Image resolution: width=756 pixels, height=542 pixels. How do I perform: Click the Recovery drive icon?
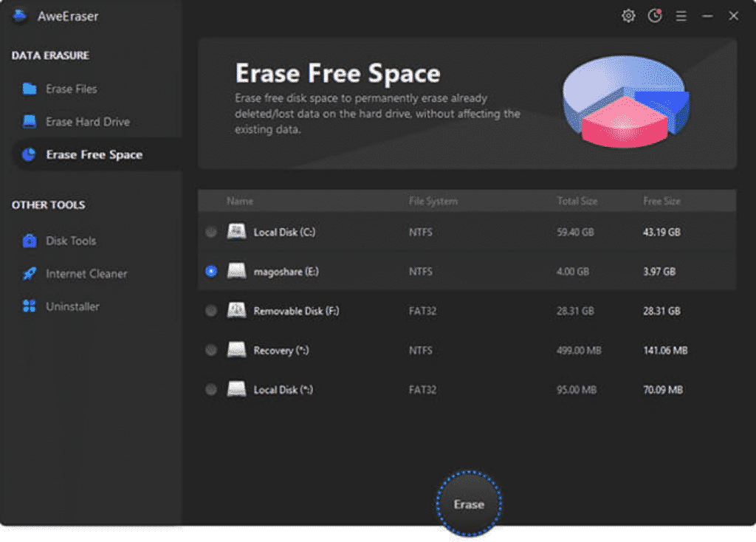(236, 350)
